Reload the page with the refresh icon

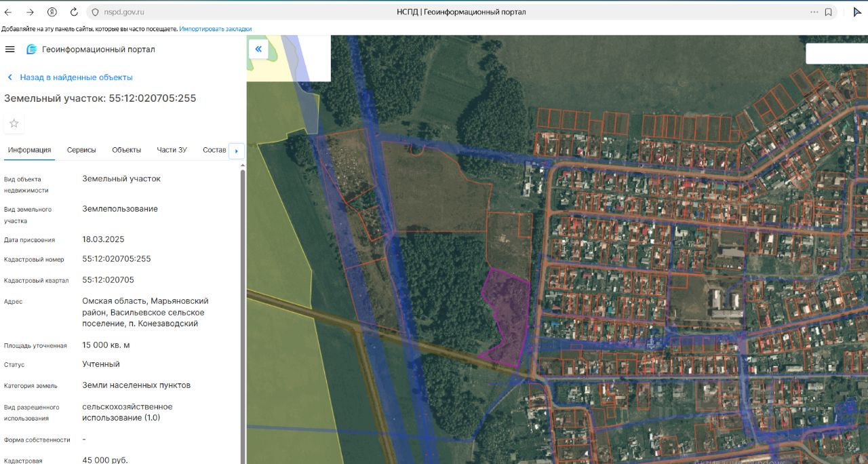(74, 12)
